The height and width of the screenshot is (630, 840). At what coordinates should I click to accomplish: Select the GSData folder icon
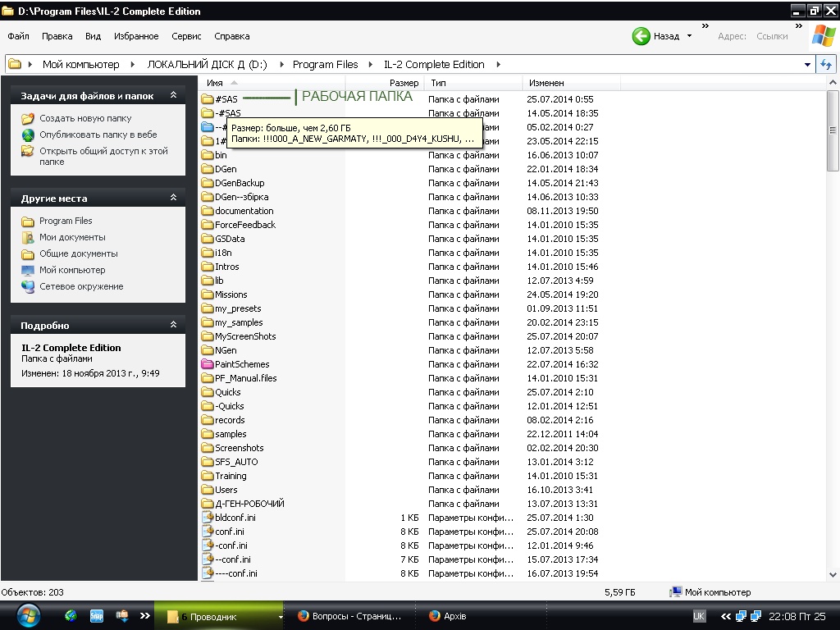[x=208, y=239]
